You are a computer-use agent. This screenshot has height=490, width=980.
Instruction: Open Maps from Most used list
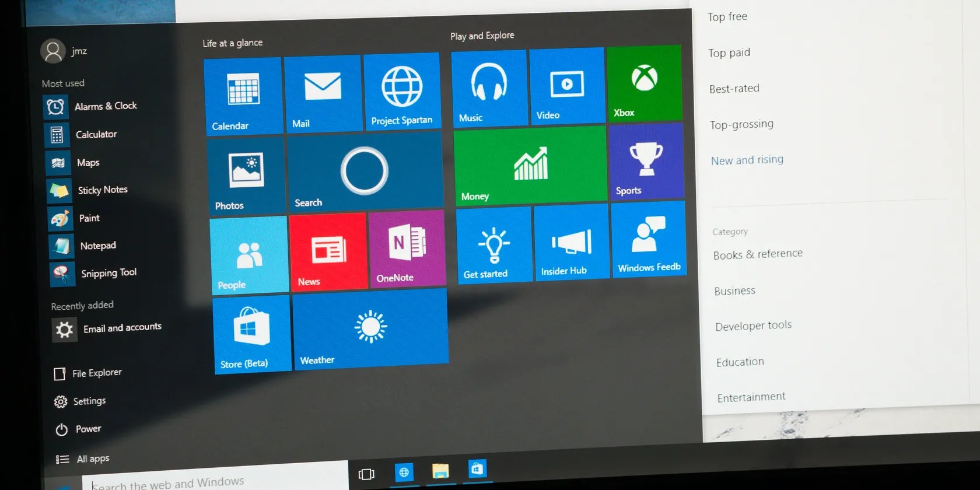pyautogui.click(x=73, y=163)
